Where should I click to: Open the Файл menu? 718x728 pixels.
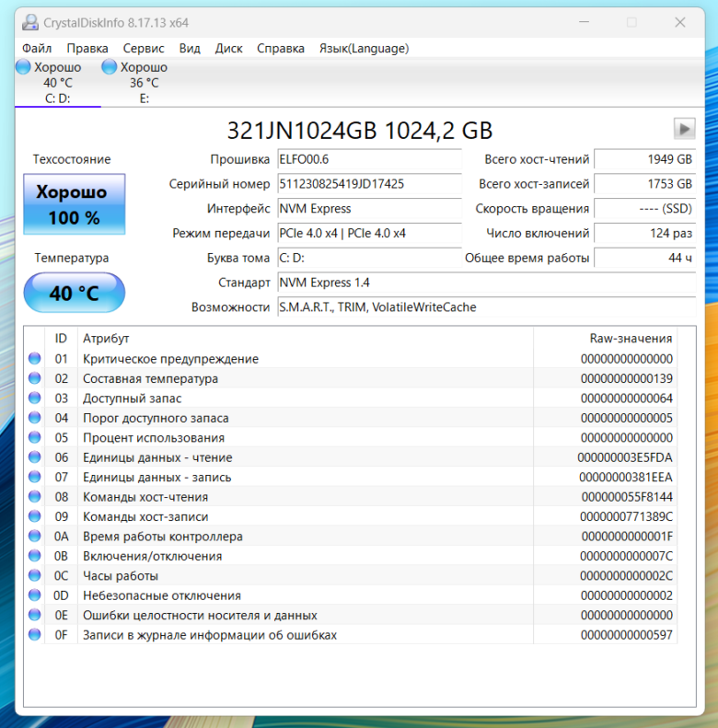37,48
